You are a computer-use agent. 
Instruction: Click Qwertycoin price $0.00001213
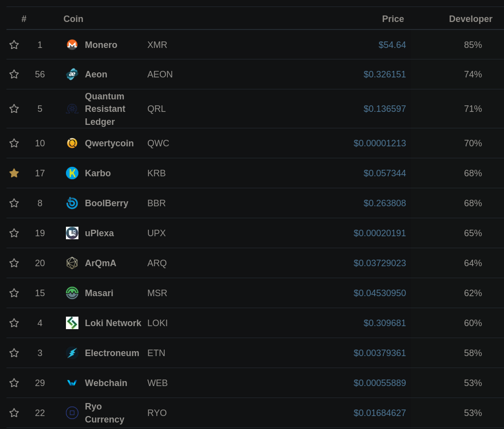point(380,143)
